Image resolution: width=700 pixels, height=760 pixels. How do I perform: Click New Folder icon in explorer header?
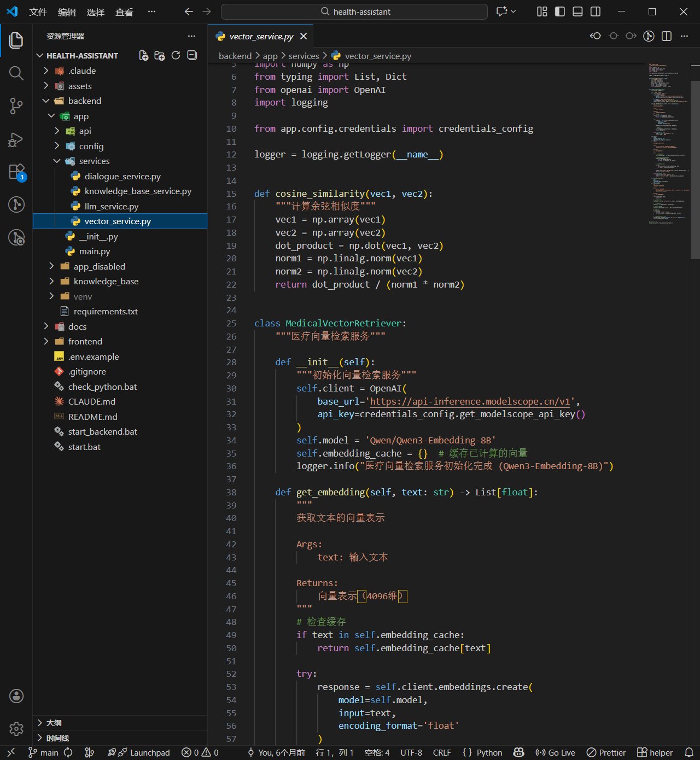click(x=160, y=55)
